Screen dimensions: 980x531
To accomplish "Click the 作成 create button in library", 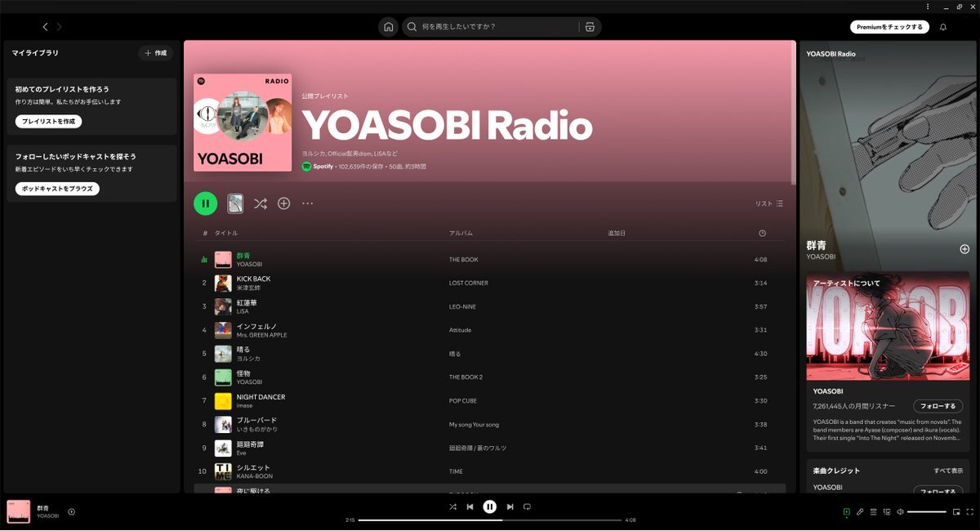I will 155,53.
